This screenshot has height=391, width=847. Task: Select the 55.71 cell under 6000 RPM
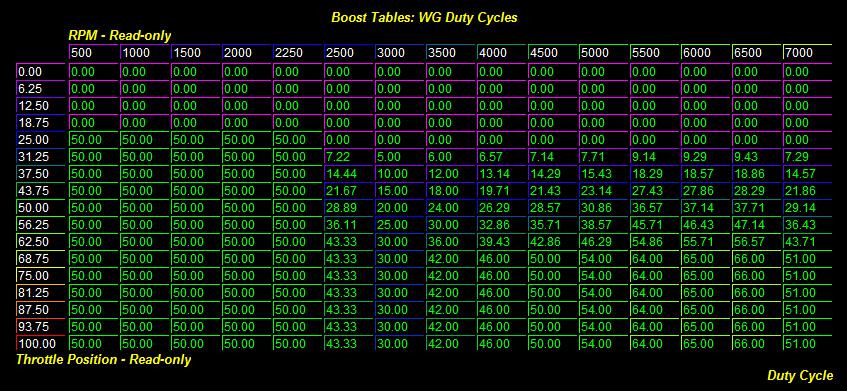(x=706, y=241)
